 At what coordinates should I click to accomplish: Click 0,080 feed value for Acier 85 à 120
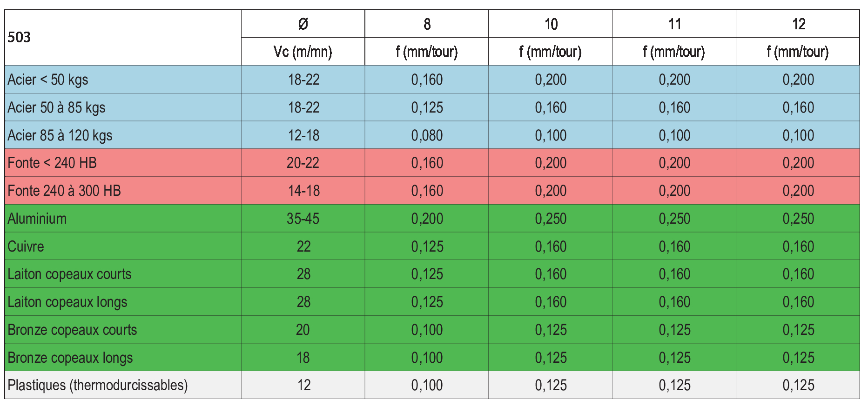pos(427,135)
